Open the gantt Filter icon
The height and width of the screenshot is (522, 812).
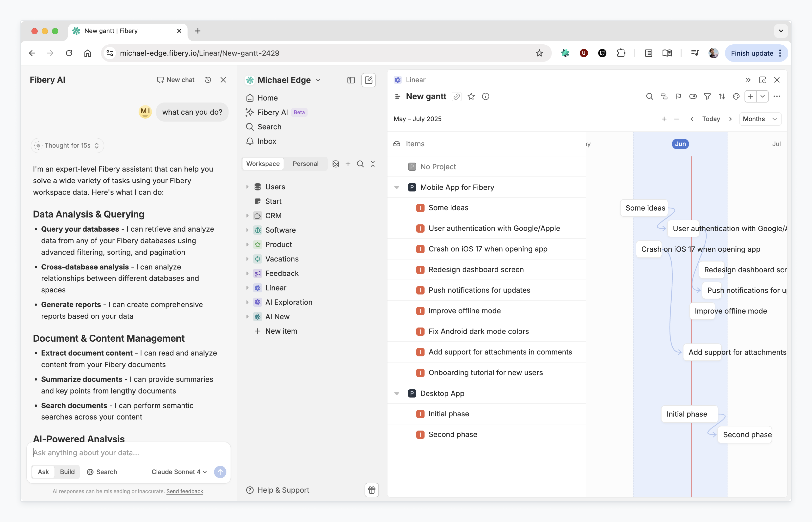pos(707,97)
